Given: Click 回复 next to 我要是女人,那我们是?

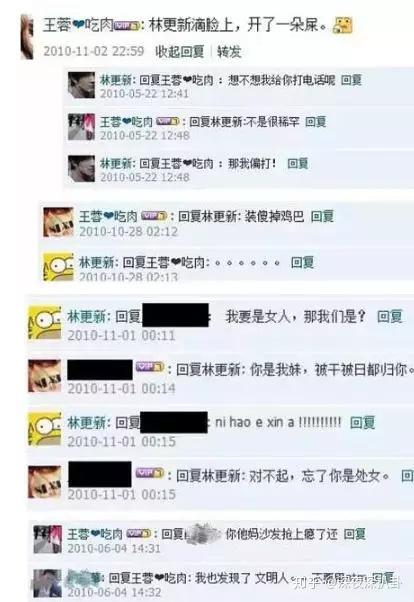Looking at the screenshot, I should [x=390, y=317].
